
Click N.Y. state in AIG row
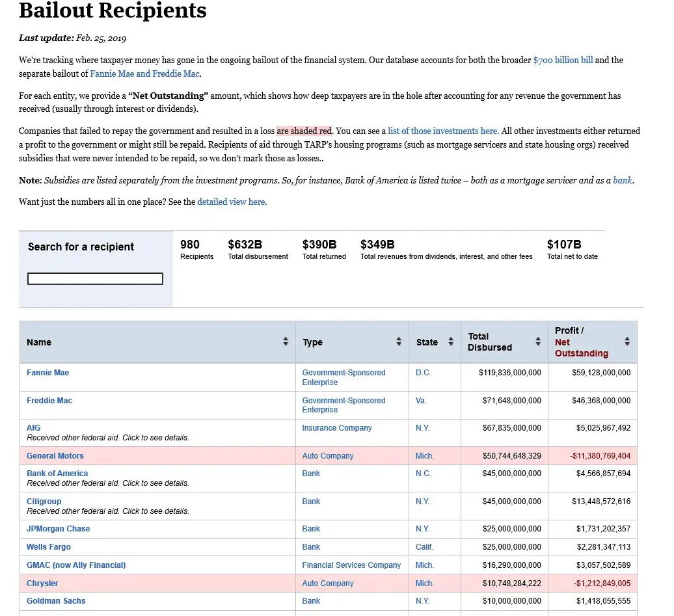[x=422, y=428]
